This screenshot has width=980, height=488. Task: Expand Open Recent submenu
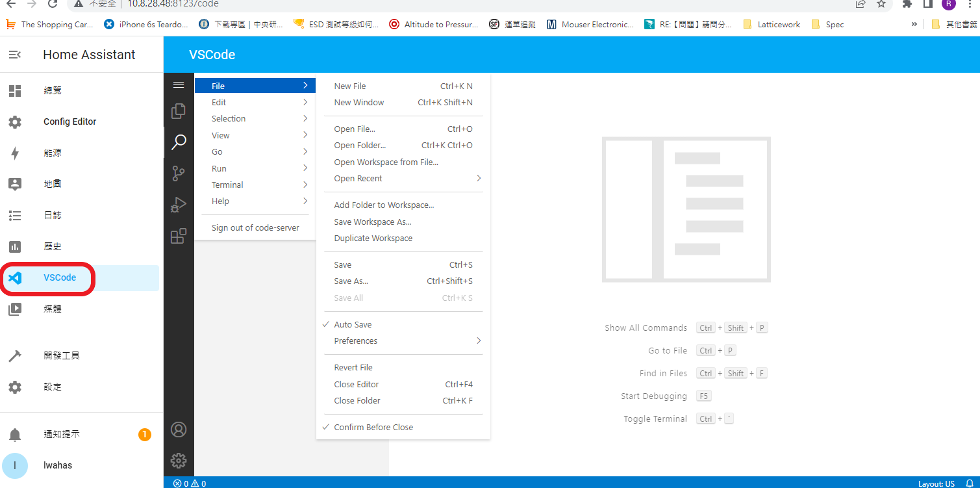[x=403, y=178]
